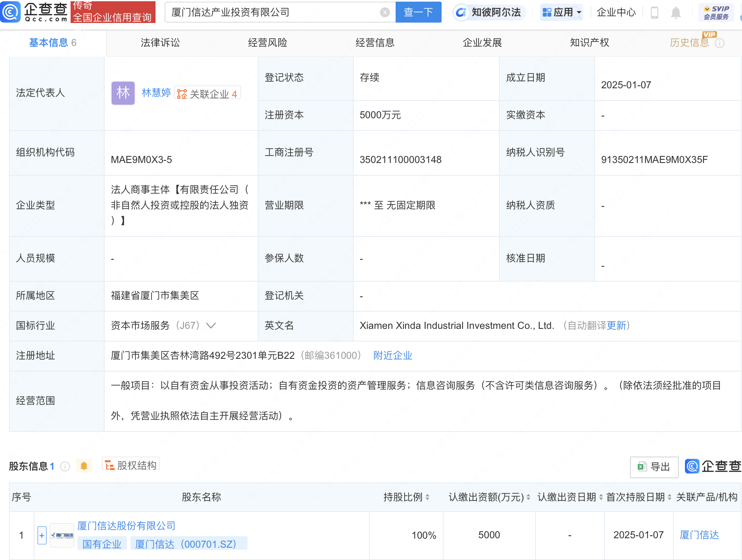The width and height of the screenshot is (742, 560).
Task: Open 厦门信达 related product link
Action: (699, 535)
